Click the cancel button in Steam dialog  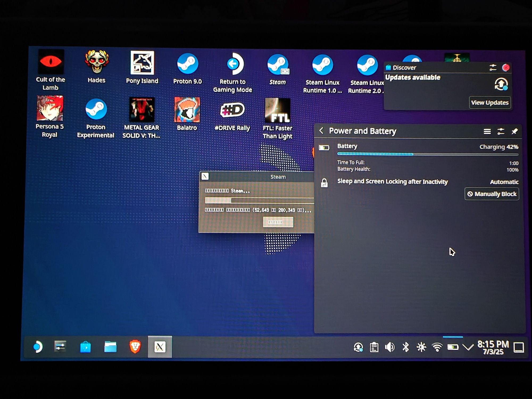coord(278,222)
